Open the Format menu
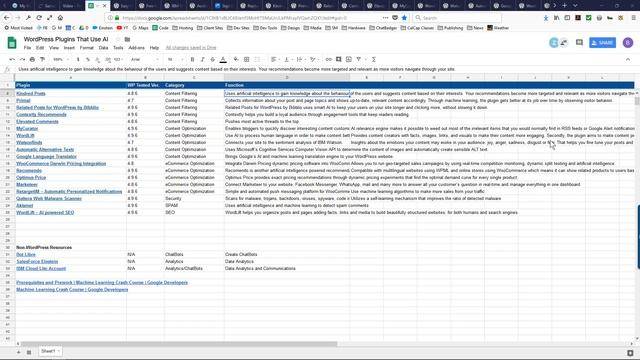This screenshot has width=640, height=360. pos(87,48)
